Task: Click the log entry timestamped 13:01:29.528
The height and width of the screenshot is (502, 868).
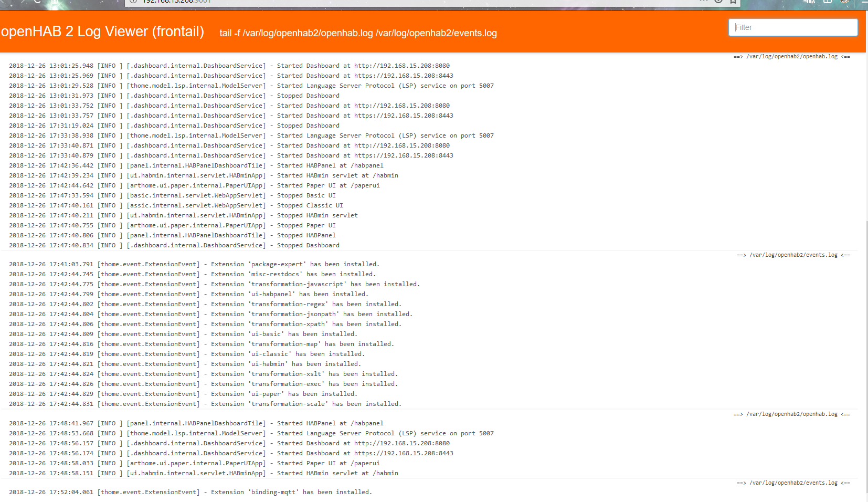Action: [251, 86]
